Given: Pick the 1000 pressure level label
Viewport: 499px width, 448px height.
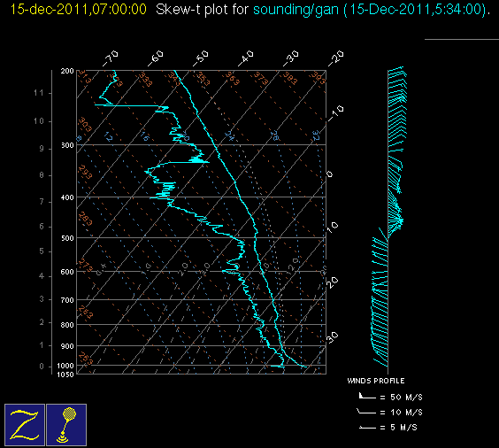Looking at the screenshot, I should [x=65, y=366].
